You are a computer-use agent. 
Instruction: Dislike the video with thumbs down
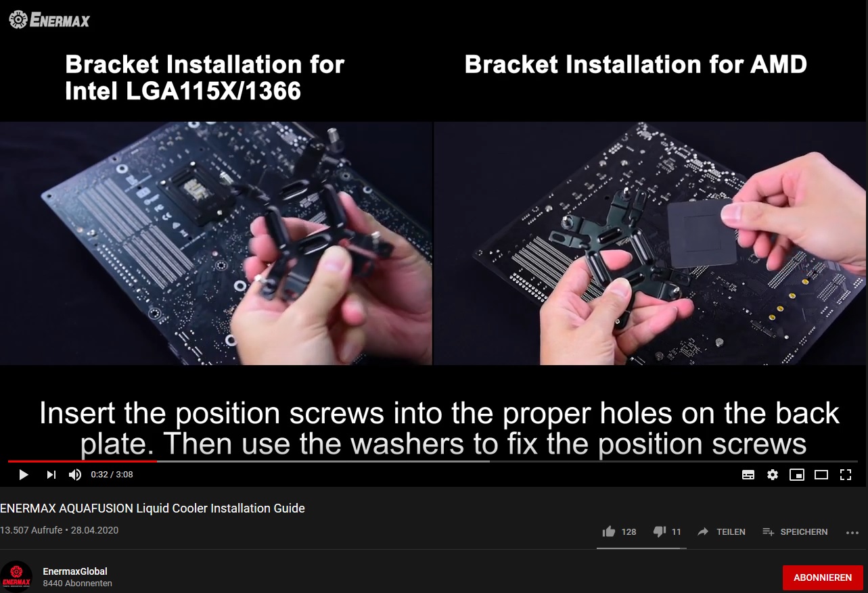coord(667,531)
